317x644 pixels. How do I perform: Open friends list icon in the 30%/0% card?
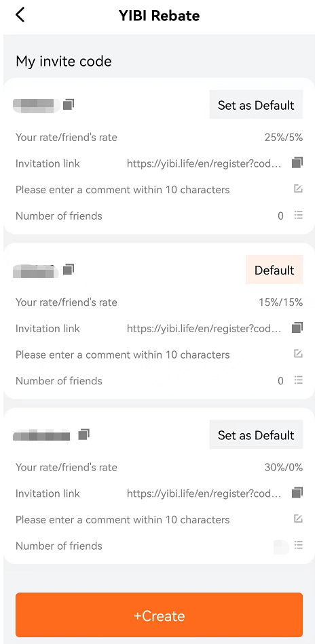click(x=299, y=545)
